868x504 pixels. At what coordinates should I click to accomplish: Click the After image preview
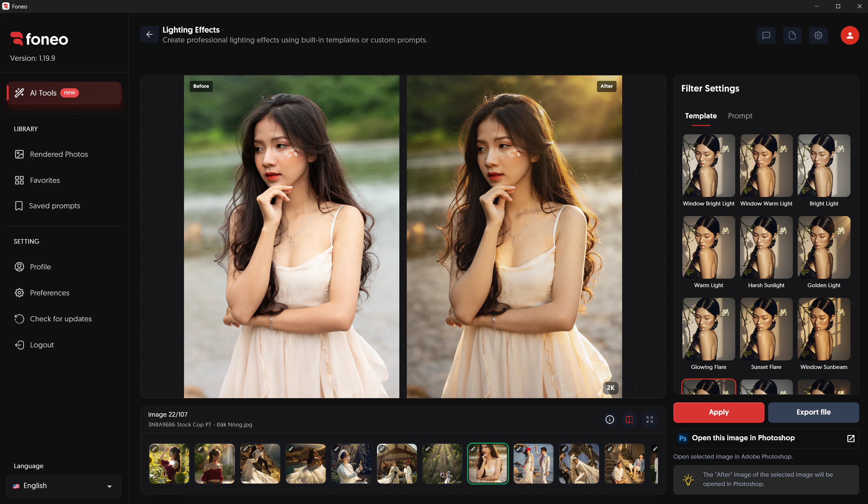514,237
